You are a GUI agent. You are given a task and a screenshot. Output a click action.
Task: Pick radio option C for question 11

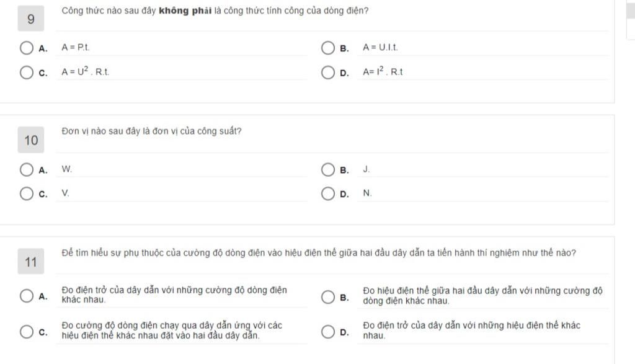pos(27,332)
